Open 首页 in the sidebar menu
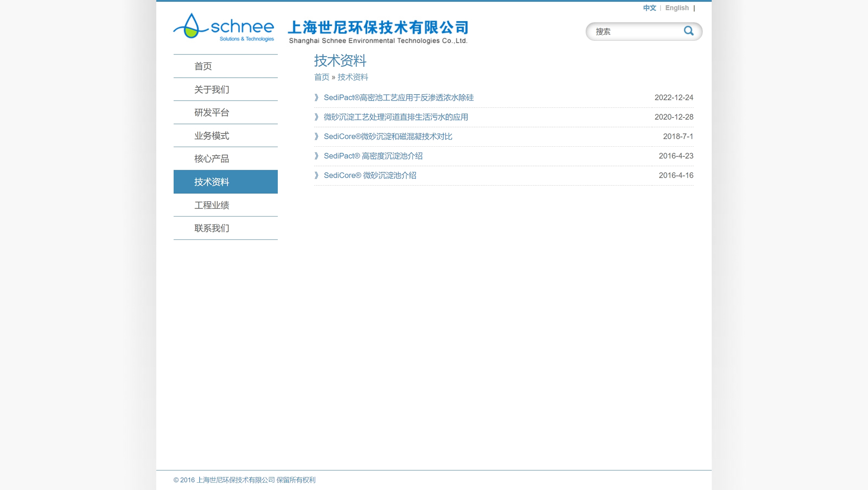This screenshot has height=490, width=868. 226,66
